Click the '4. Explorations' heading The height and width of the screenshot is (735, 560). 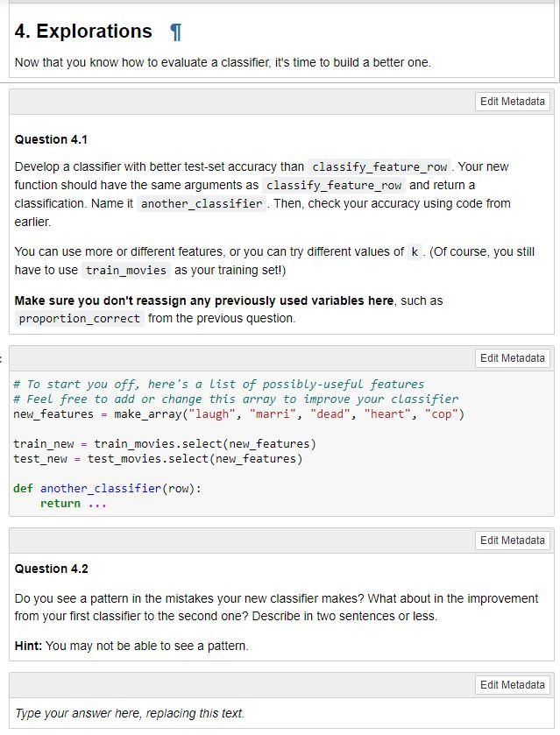coord(83,31)
